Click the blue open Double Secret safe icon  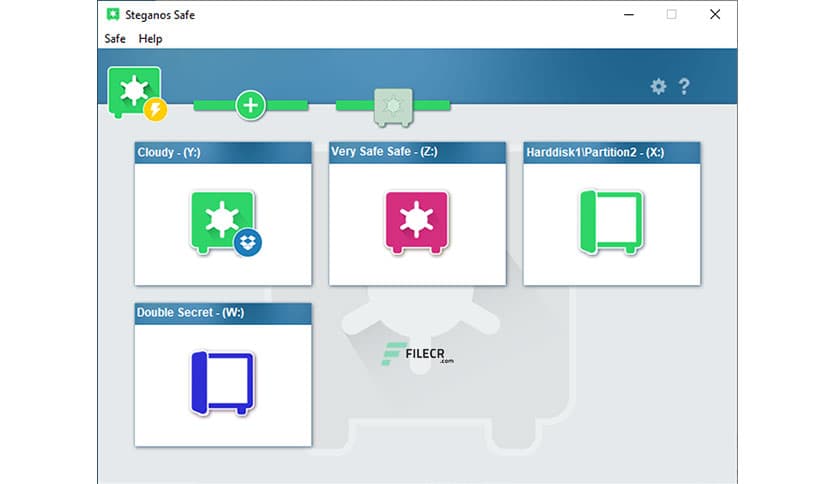coord(223,383)
